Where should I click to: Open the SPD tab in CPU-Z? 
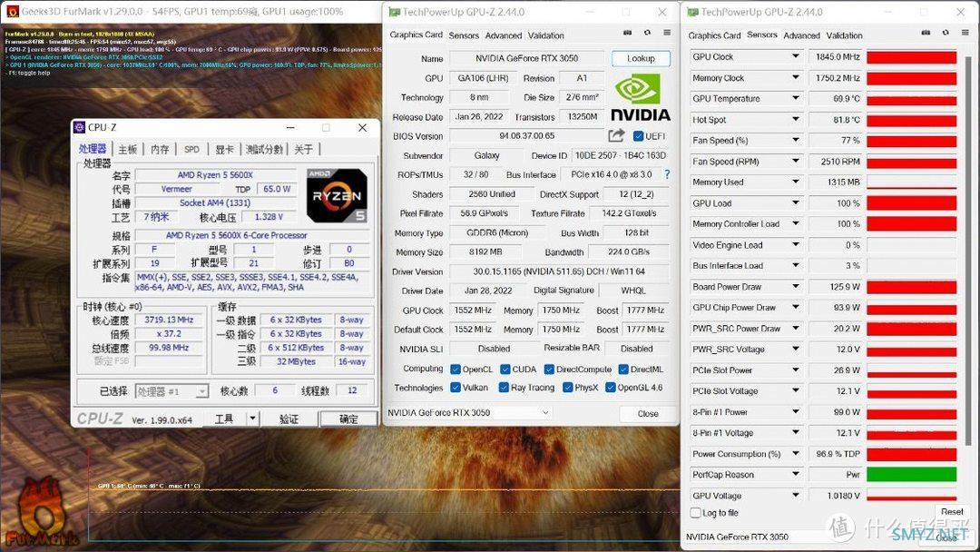click(191, 150)
